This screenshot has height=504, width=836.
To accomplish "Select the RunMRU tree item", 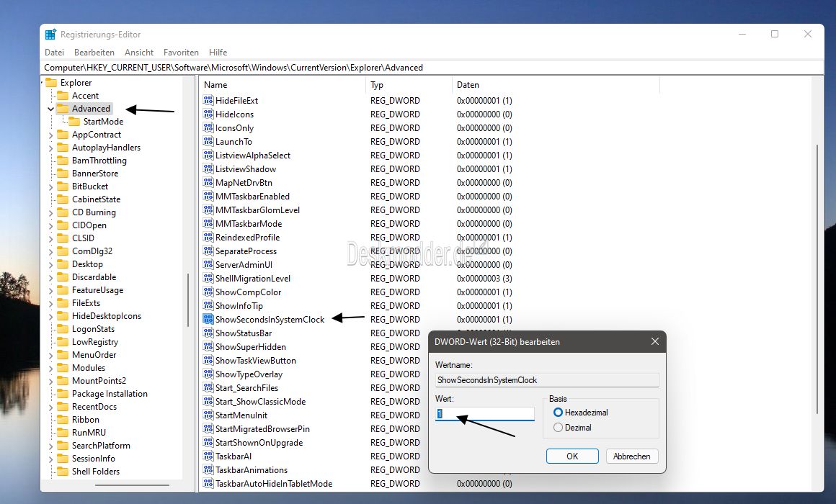I will coord(89,433).
